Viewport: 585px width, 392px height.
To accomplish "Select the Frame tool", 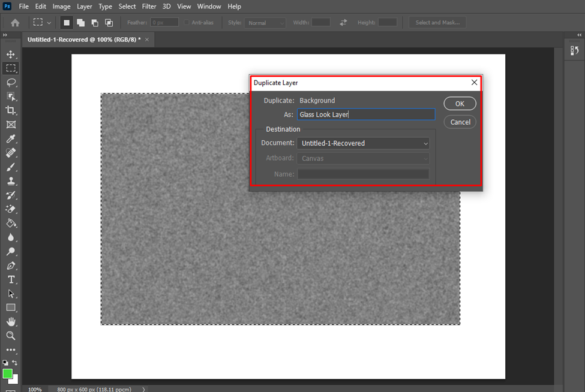I will coord(11,125).
